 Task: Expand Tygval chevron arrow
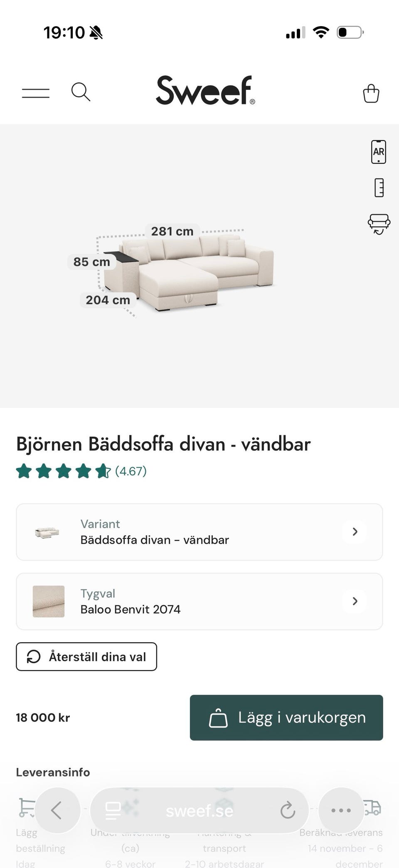coord(355,601)
